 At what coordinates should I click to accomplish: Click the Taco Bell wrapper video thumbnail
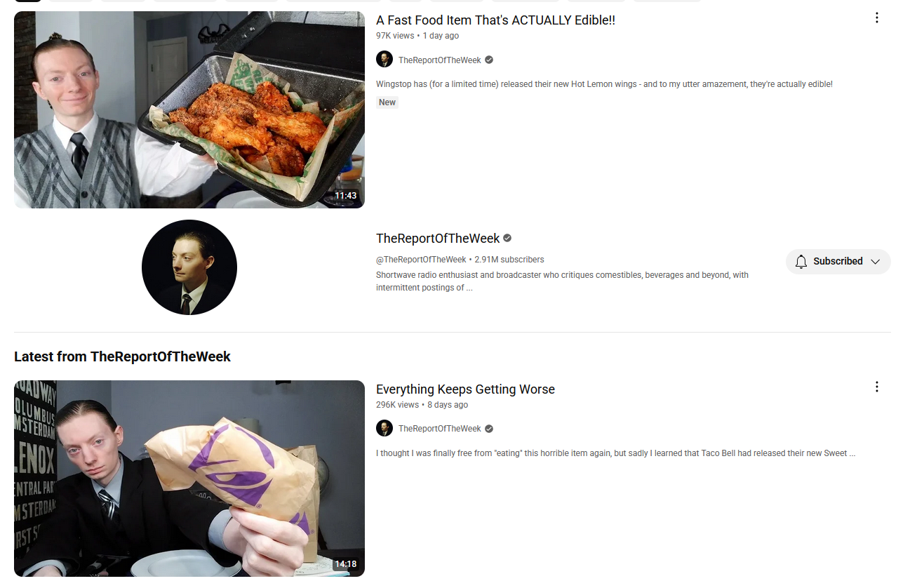pyautogui.click(x=189, y=479)
